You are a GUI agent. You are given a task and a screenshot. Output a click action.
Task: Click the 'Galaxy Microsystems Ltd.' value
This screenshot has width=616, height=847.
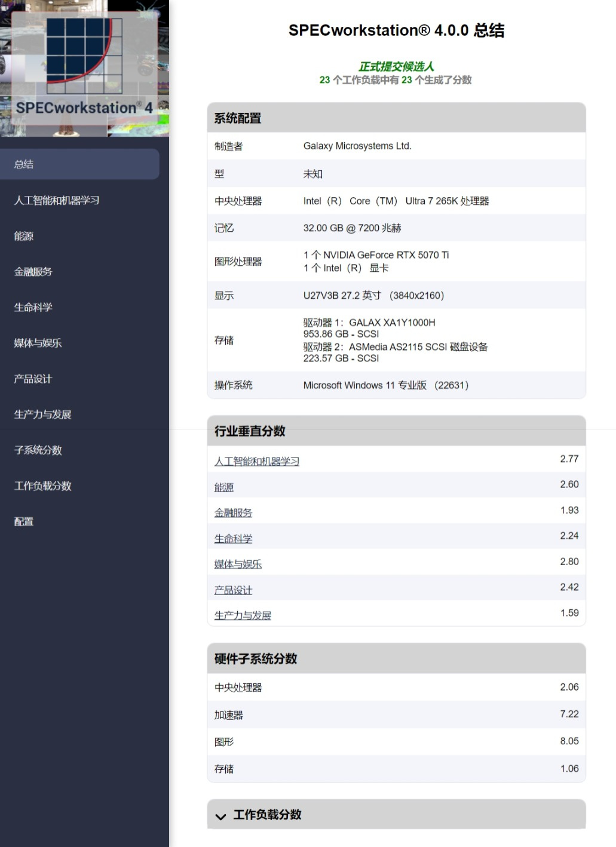(357, 146)
